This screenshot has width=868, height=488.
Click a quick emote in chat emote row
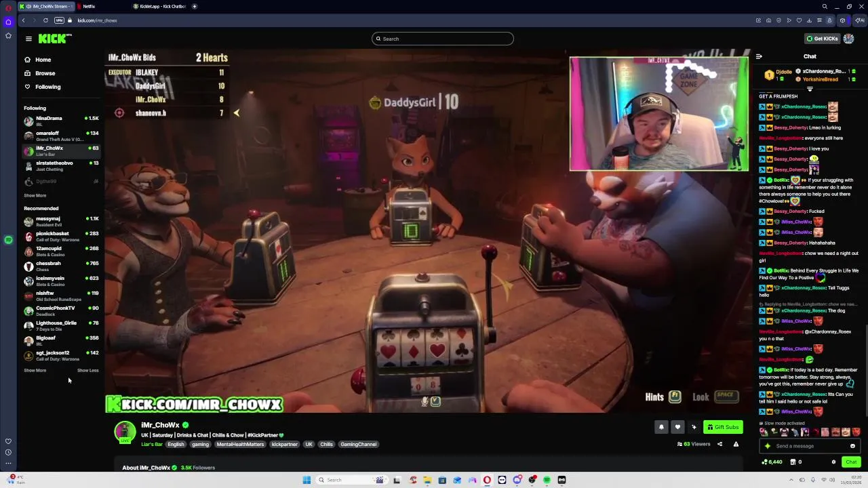tap(764, 432)
